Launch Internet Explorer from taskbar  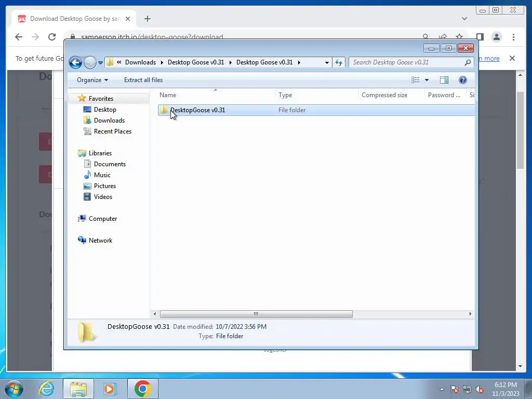(x=46, y=389)
